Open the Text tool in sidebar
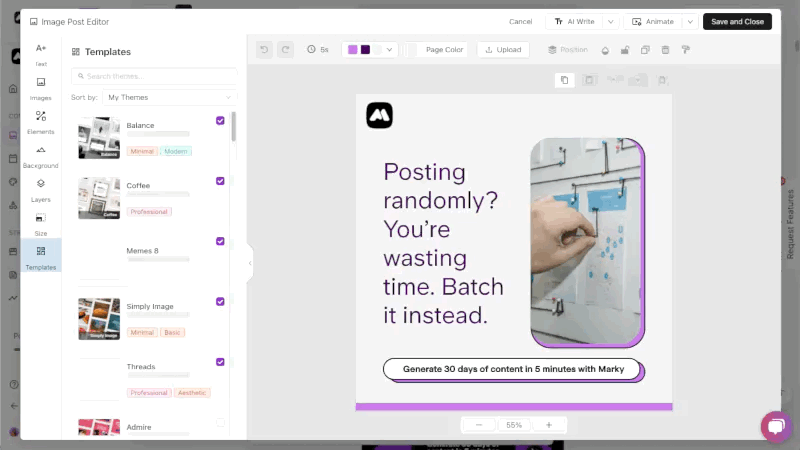The height and width of the screenshot is (450, 800). click(x=41, y=54)
